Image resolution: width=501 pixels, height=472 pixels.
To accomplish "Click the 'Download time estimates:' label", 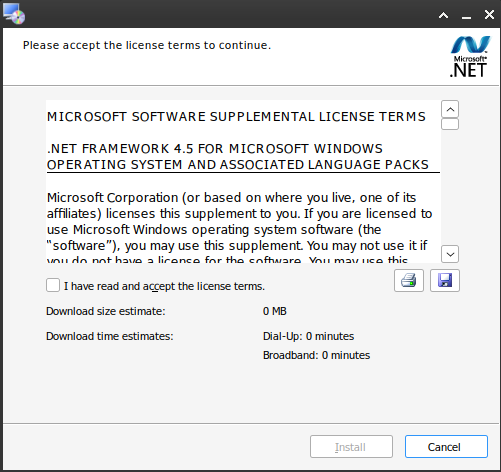I will click(x=110, y=336).
